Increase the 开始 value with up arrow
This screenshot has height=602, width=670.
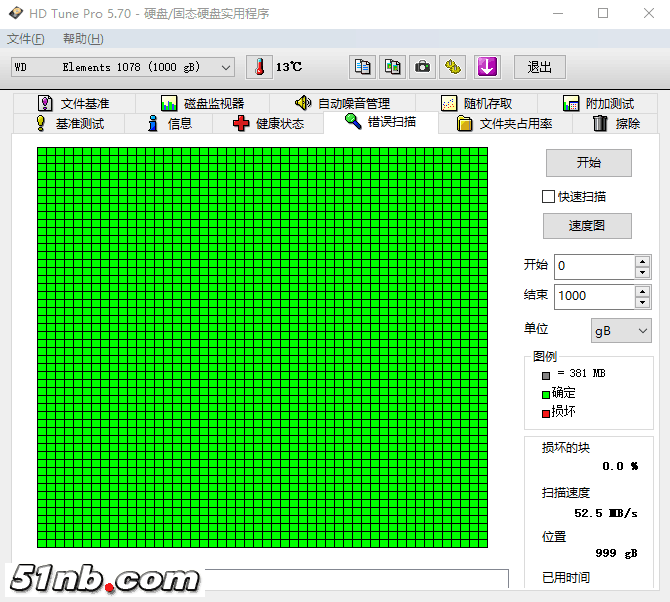click(x=643, y=261)
